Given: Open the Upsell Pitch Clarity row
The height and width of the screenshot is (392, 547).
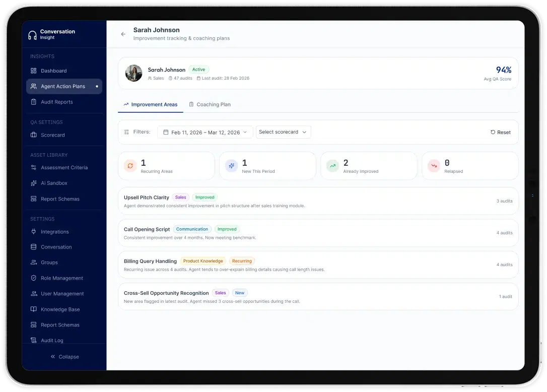Looking at the screenshot, I should pyautogui.click(x=318, y=201).
